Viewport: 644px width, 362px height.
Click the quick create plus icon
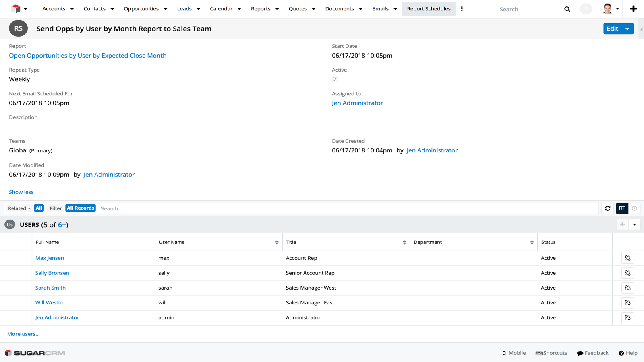[x=633, y=9]
